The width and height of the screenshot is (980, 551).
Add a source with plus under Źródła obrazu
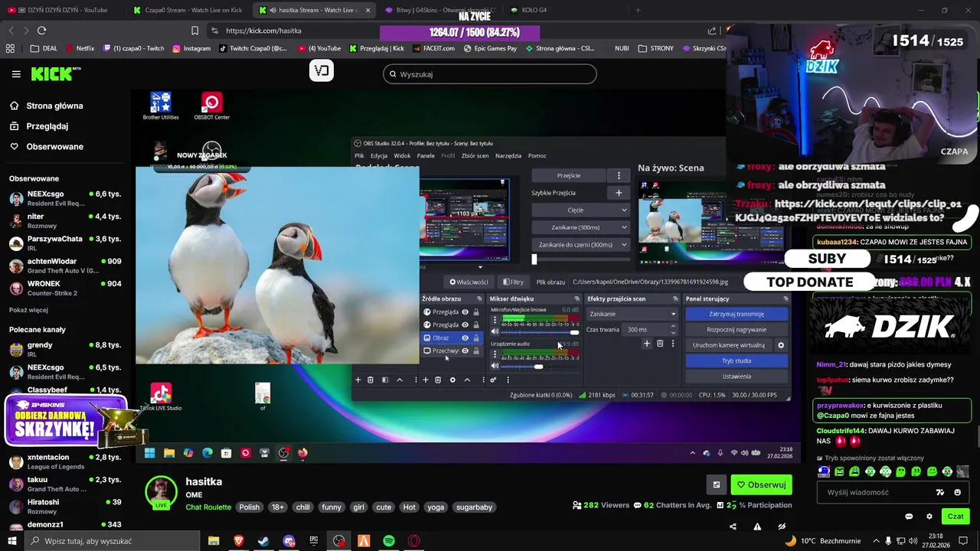click(x=426, y=380)
